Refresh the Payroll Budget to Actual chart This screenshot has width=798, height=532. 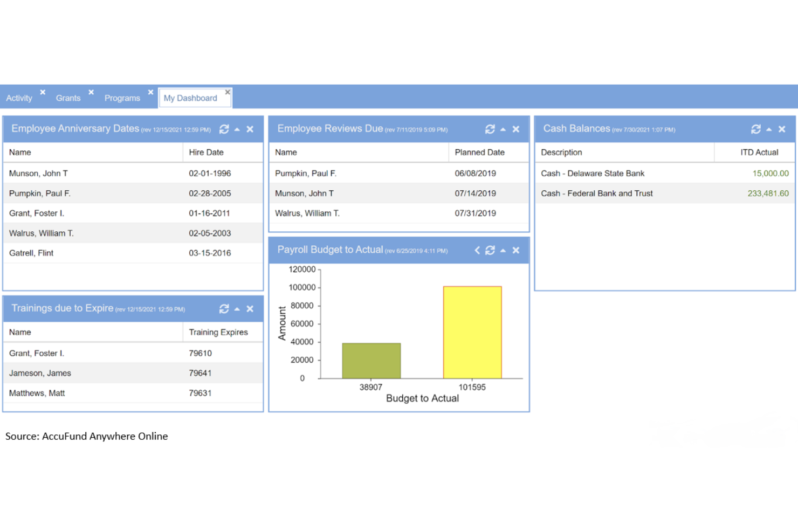[490, 250]
